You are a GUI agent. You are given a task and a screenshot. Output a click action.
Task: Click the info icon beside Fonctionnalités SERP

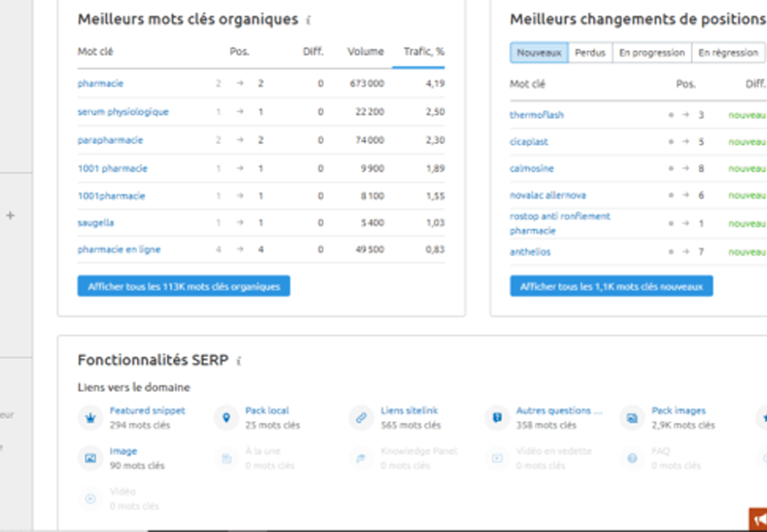[x=239, y=361]
